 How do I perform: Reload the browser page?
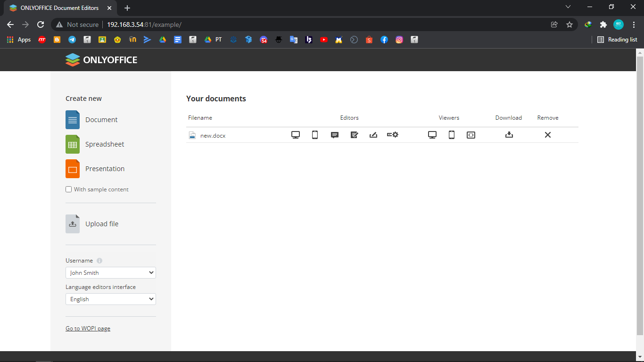tap(41, 25)
